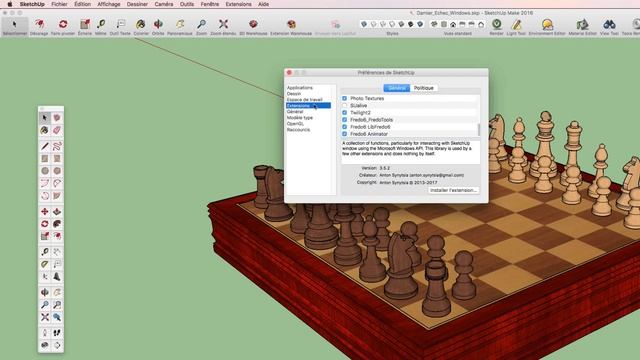The image size is (640, 360).
Task: Select Général in the preferences category list
Action: pos(295,111)
